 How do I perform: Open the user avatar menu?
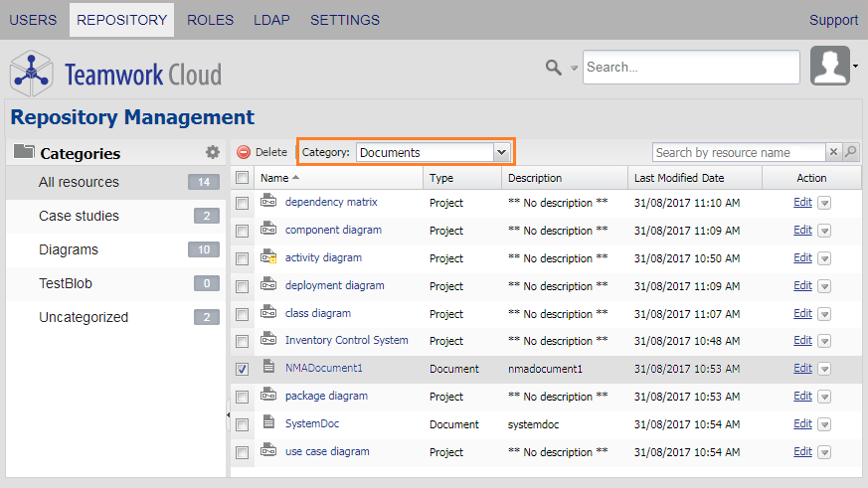(x=831, y=67)
